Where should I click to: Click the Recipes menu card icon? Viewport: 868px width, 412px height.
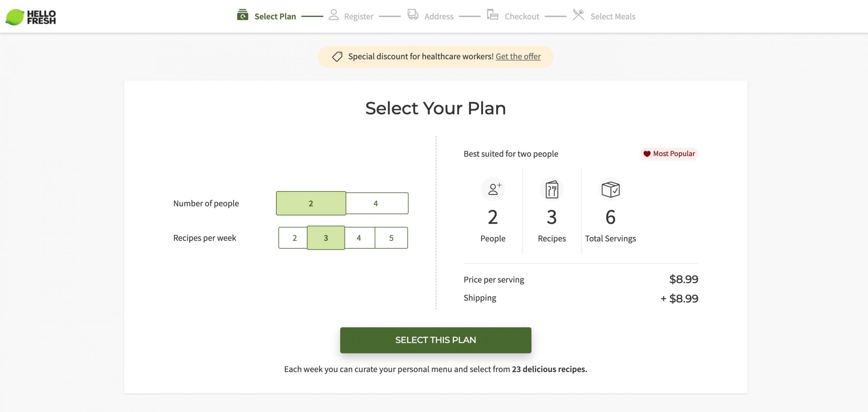pyautogui.click(x=552, y=189)
